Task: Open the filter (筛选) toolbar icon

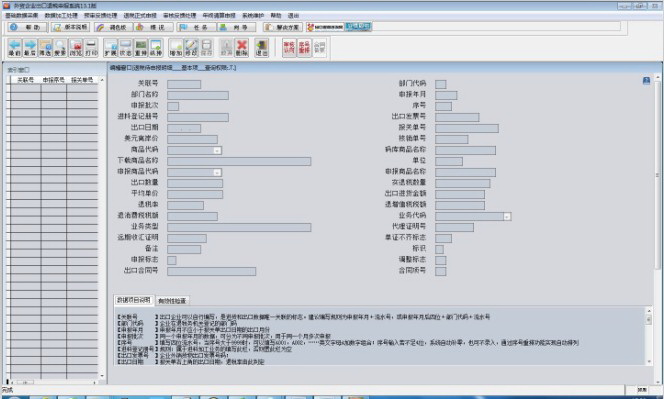Action: coord(45,48)
